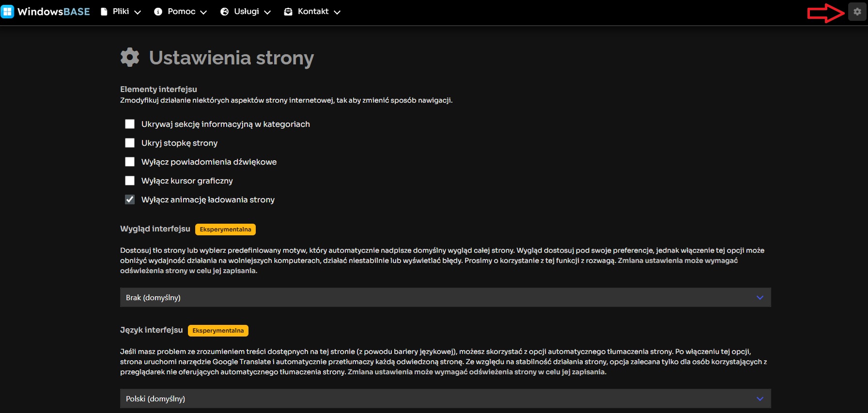Expand the Pliki menu chevron

coord(138,12)
